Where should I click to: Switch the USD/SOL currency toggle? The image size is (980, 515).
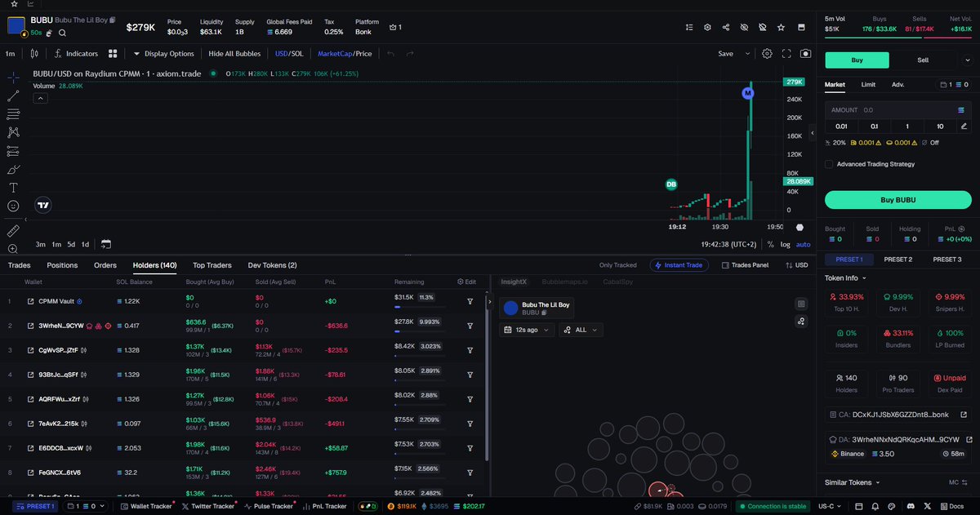pyautogui.click(x=291, y=54)
